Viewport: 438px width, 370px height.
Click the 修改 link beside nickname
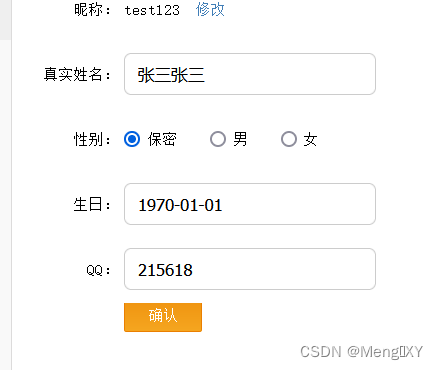pyautogui.click(x=210, y=10)
